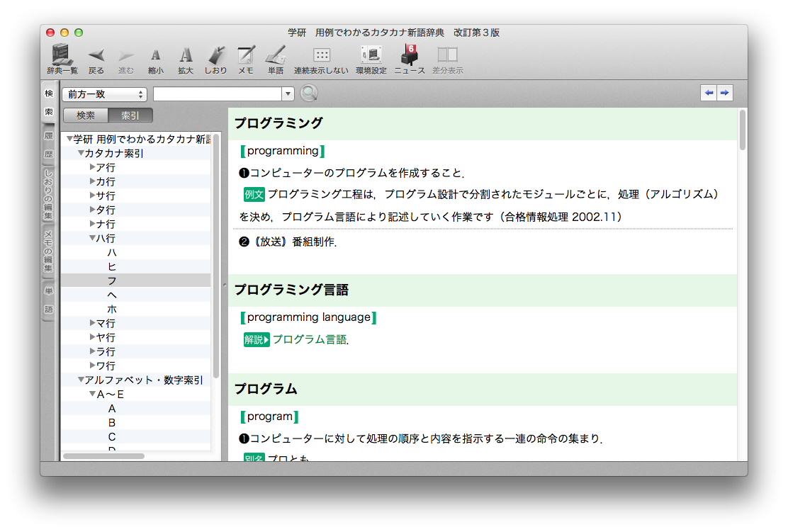788x532 pixels.
Task: Open the 辞典一覧 dictionary list icon
Action: coord(62,55)
